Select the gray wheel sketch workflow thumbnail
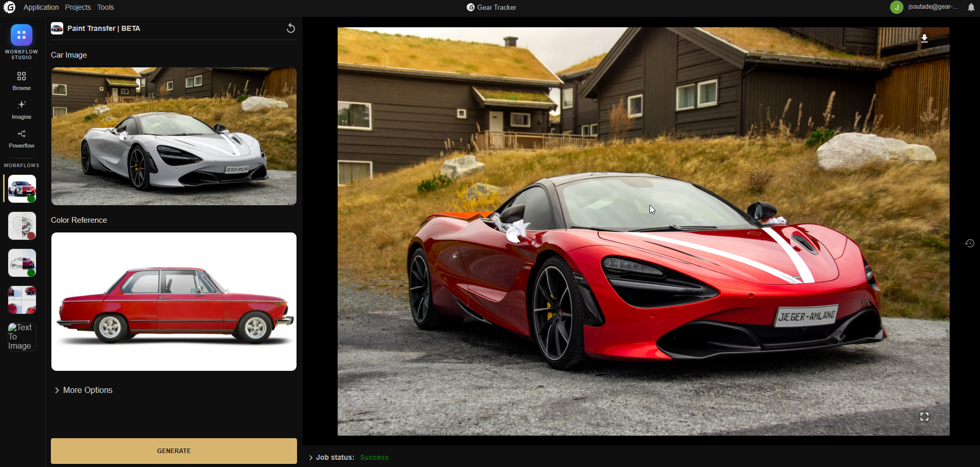 click(22, 225)
